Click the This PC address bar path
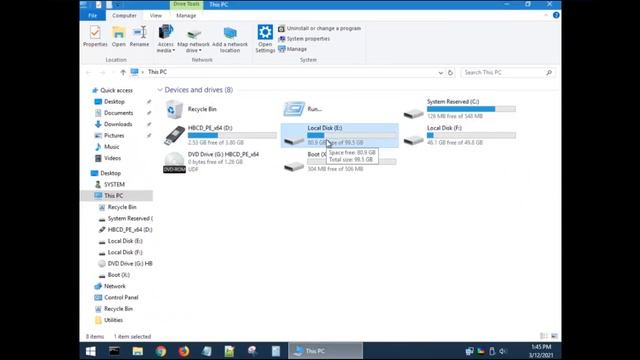This screenshot has width=640, height=360. coord(158,72)
